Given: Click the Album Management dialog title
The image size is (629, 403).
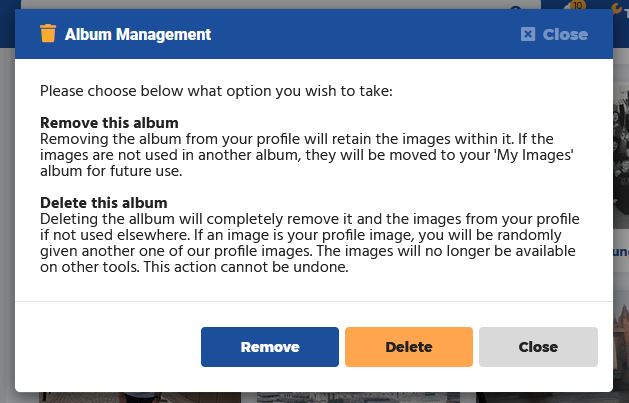Looking at the screenshot, I should coord(138,34).
